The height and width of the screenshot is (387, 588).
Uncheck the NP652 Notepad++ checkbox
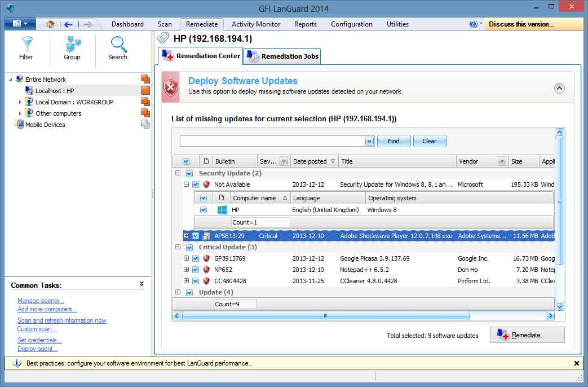click(x=196, y=270)
